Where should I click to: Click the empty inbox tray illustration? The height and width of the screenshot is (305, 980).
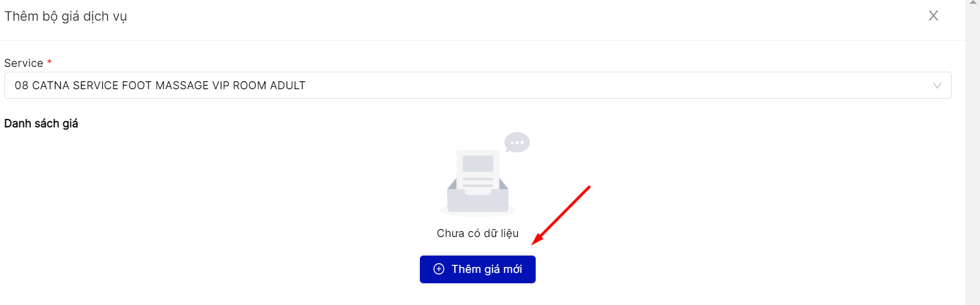click(477, 196)
